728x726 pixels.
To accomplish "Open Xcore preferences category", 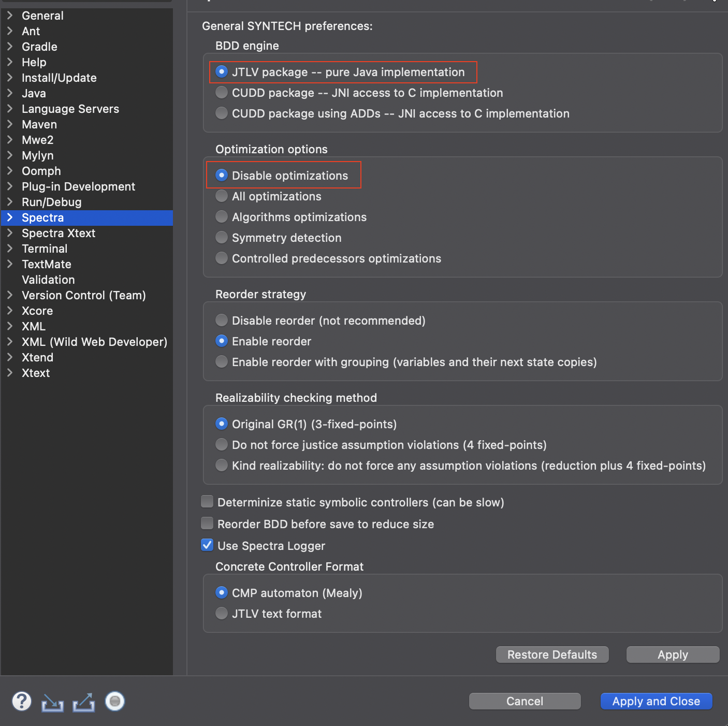I will (x=37, y=311).
